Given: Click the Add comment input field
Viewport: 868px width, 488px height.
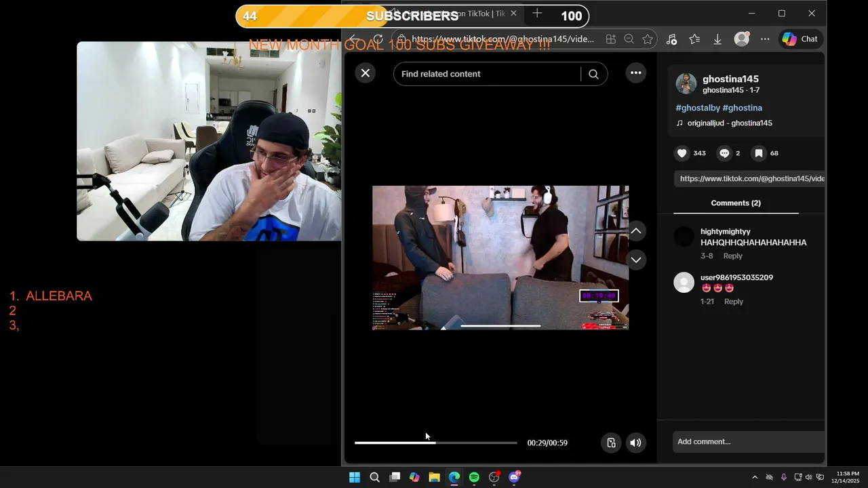Looking at the screenshot, I should pos(749,442).
